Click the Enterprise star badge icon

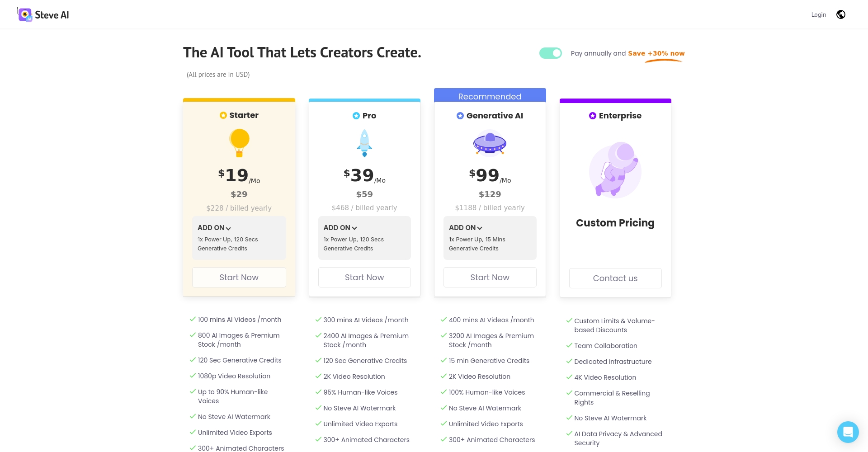tap(592, 116)
